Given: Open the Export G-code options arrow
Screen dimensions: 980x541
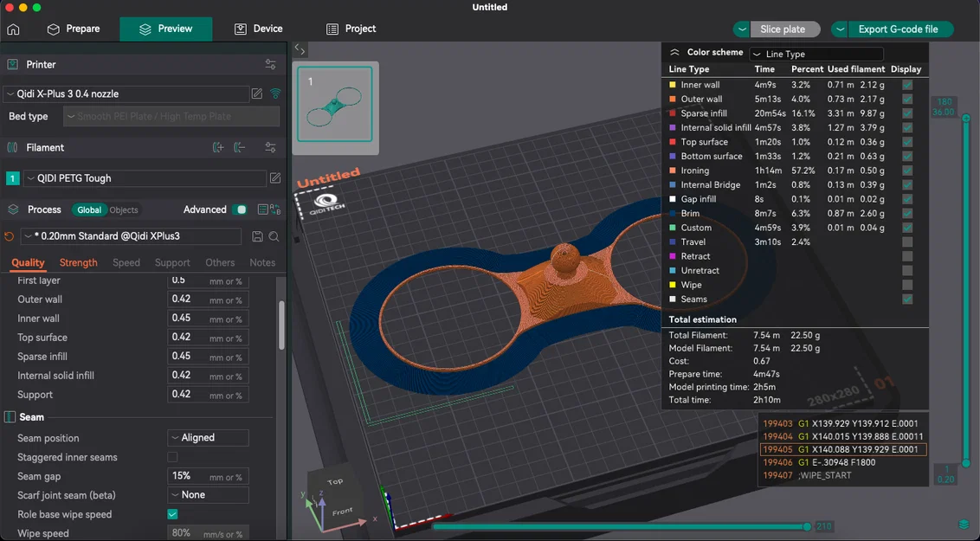Looking at the screenshot, I should [840, 29].
